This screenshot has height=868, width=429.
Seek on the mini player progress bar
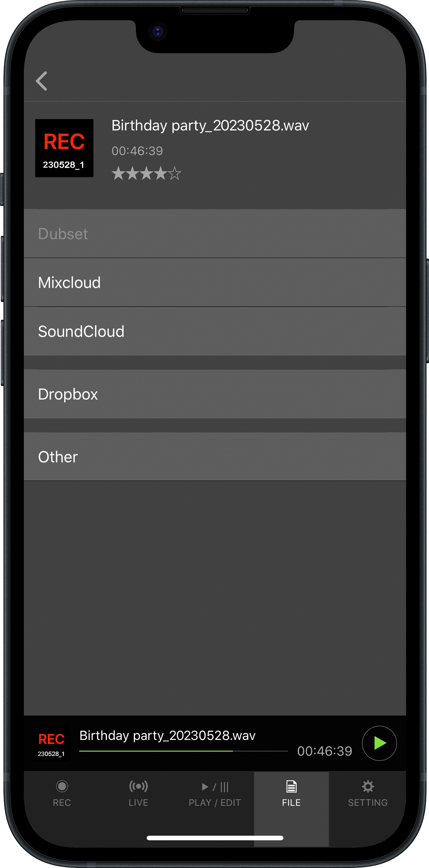click(183, 751)
